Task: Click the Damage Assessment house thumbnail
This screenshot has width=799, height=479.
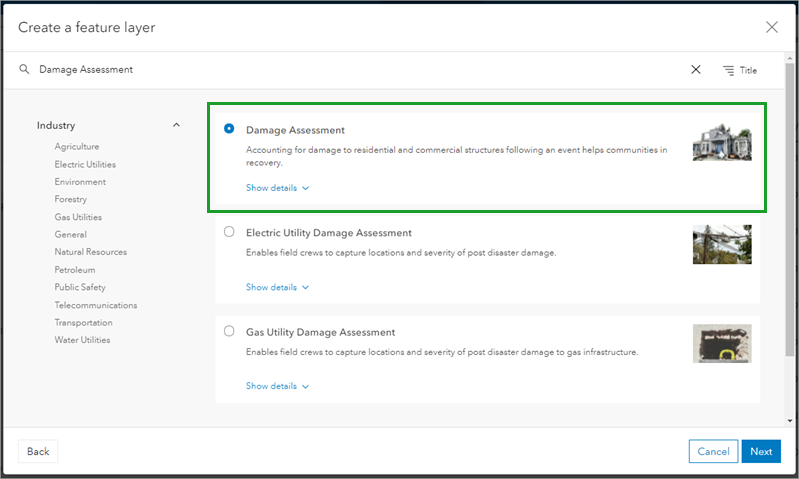Action: [722, 142]
